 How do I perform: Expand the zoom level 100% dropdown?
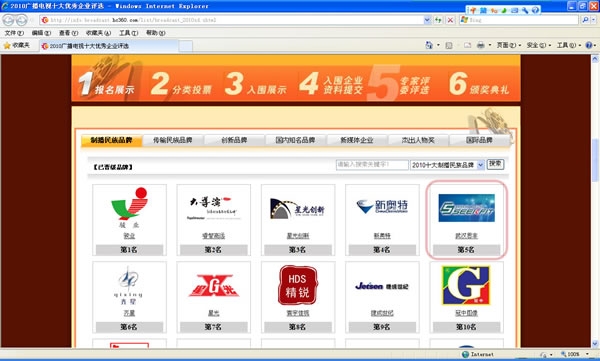(587, 354)
